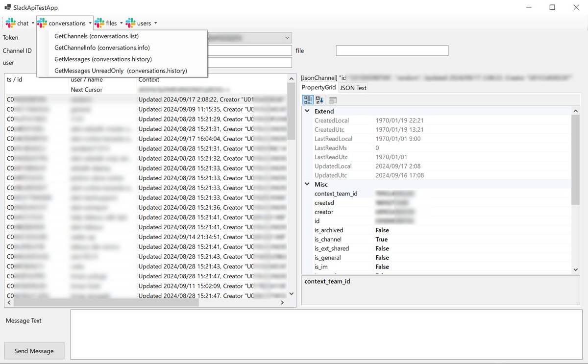
Task: Collapse the Misc category
Action: point(307,184)
